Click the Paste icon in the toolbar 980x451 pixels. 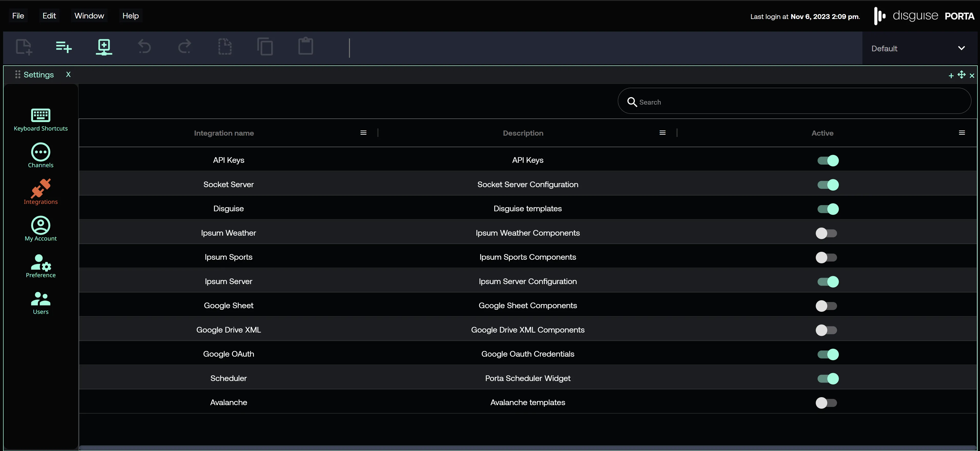[x=305, y=47]
